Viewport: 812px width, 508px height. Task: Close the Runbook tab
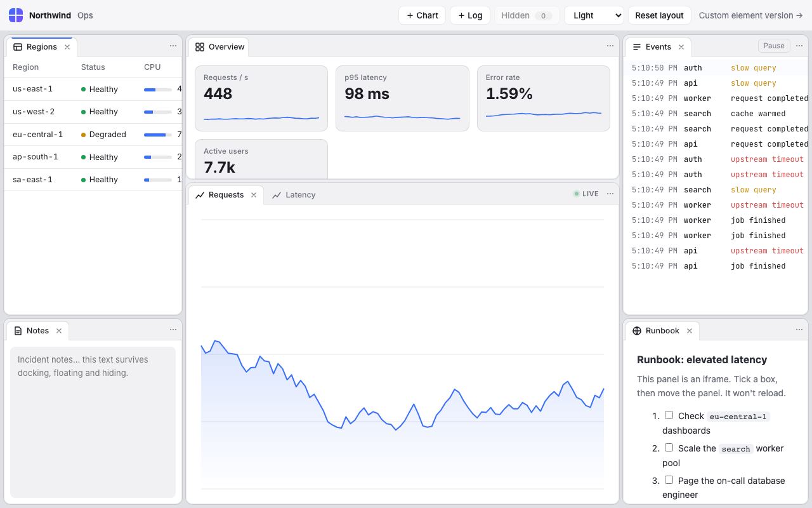pyautogui.click(x=690, y=331)
